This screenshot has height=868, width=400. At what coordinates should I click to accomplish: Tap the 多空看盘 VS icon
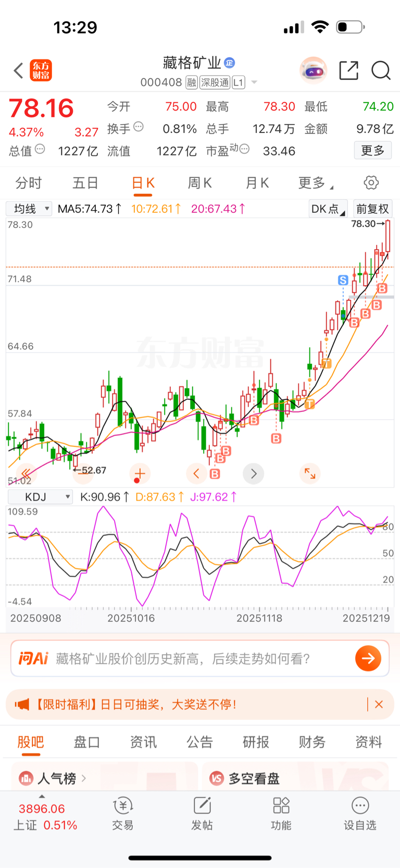[217, 778]
